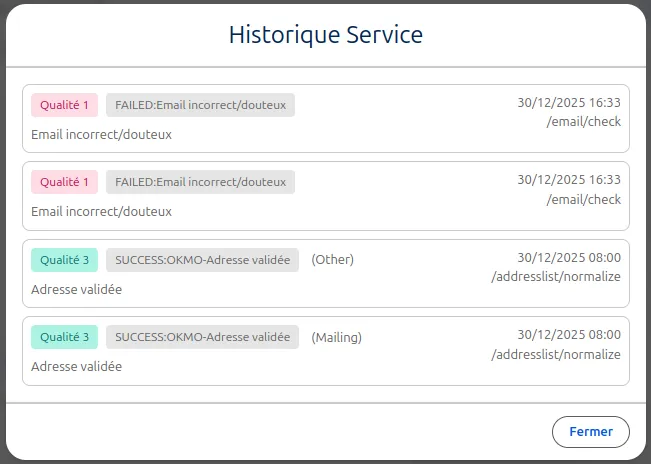Click the (Other) address type label
The image size is (651, 464).
click(332, 260)
